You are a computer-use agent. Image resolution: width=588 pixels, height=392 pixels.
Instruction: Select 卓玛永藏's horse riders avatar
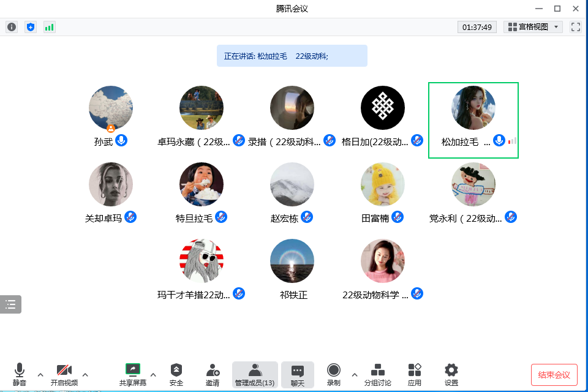pyautogui.click(x=202, y=108)
